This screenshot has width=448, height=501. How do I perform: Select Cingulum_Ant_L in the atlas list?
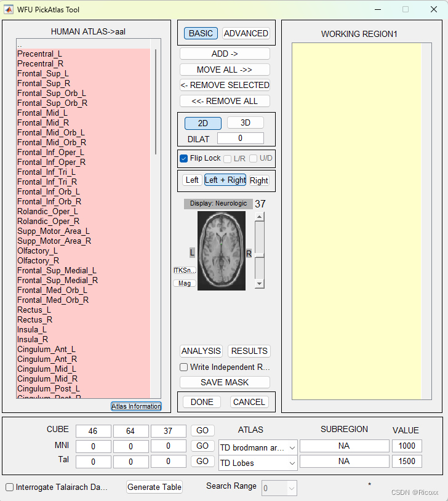pyautogui.click(x=84, y=350)
